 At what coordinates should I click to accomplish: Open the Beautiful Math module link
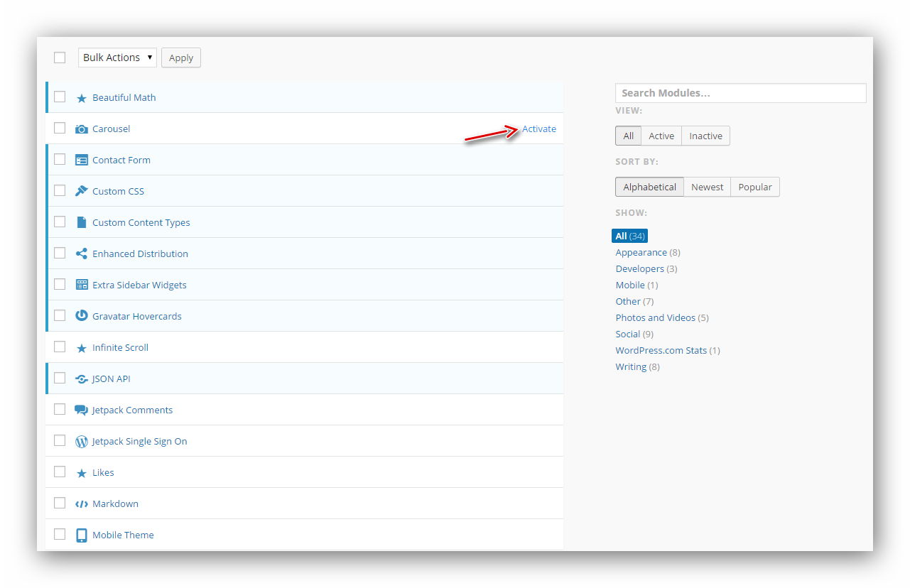click(x=124, y=97)
